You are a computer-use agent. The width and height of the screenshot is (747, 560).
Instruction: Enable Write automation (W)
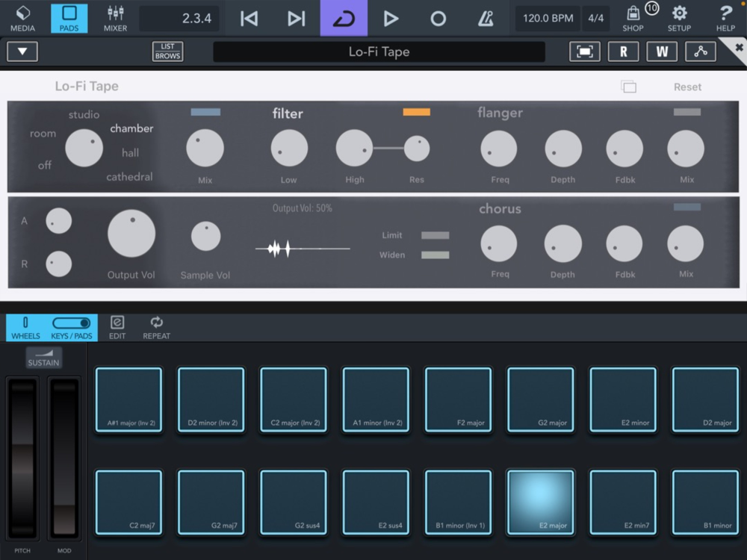pos(662,52)
